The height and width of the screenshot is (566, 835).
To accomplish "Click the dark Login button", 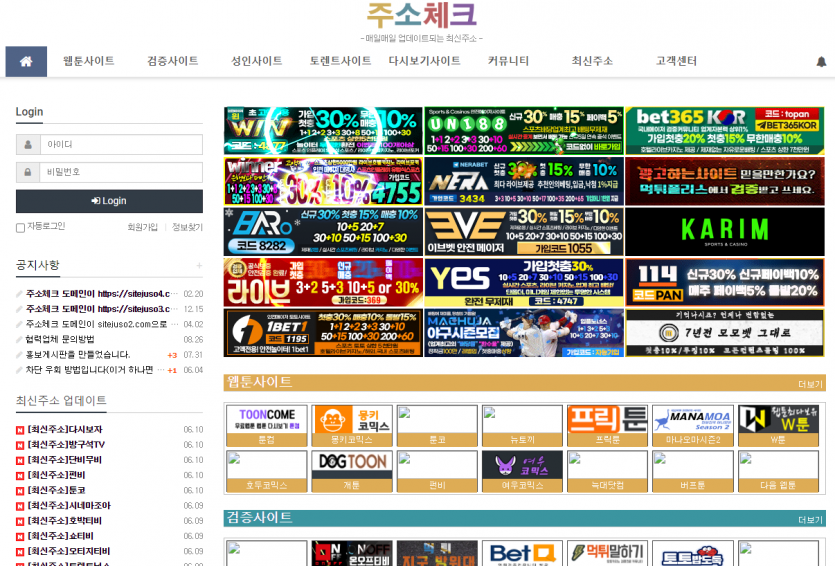I will pyautogui.click(x=109, y=201).
